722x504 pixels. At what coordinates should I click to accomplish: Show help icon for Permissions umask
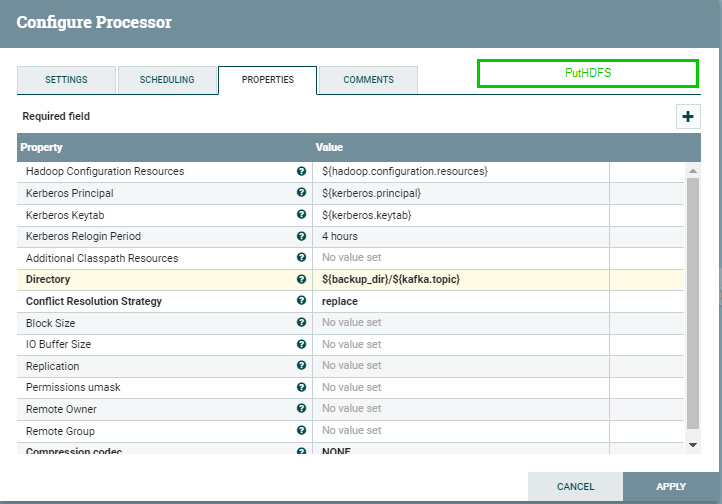(x=301, y=387)
